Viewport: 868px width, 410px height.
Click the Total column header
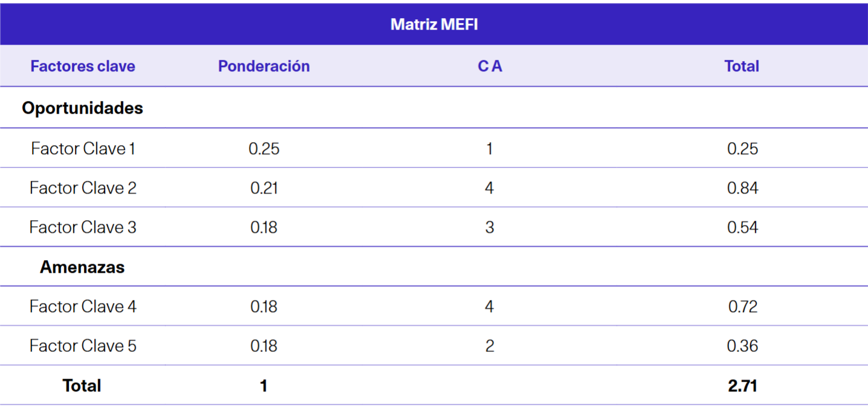click(742, 66)
